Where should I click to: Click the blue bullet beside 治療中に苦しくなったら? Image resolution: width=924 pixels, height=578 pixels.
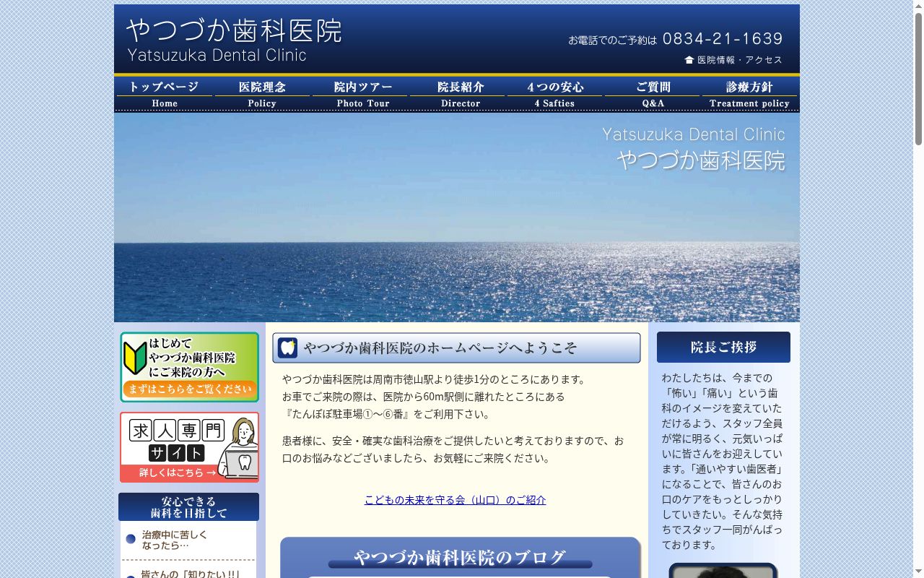(x=131, y=539)
